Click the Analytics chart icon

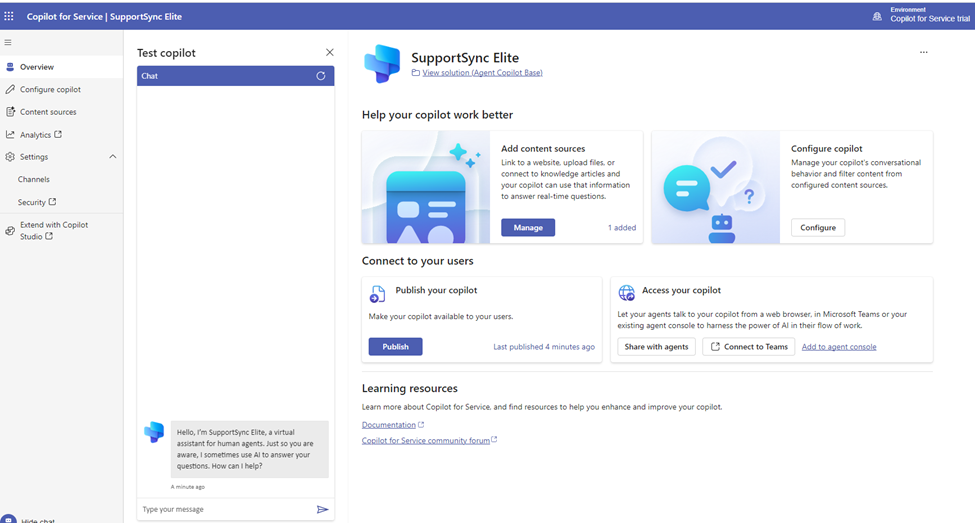[10, 134]
